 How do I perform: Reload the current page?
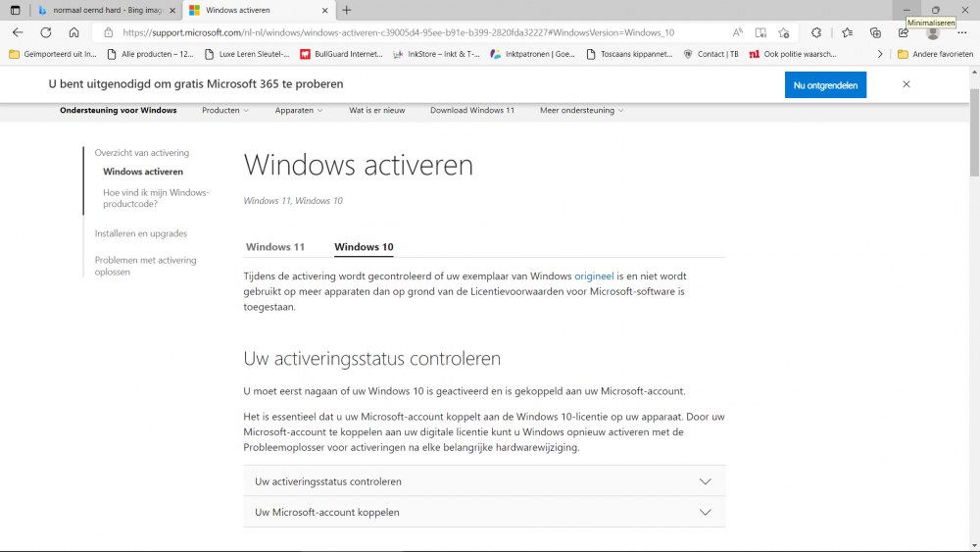point(46,32)
